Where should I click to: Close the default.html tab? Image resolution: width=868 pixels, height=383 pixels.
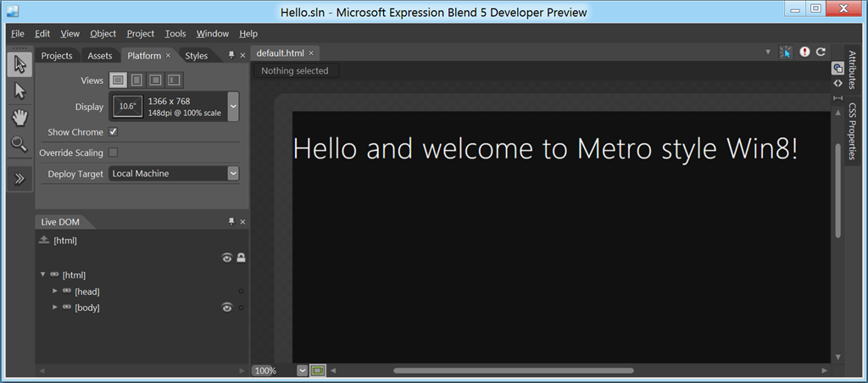tap(310, 53)
